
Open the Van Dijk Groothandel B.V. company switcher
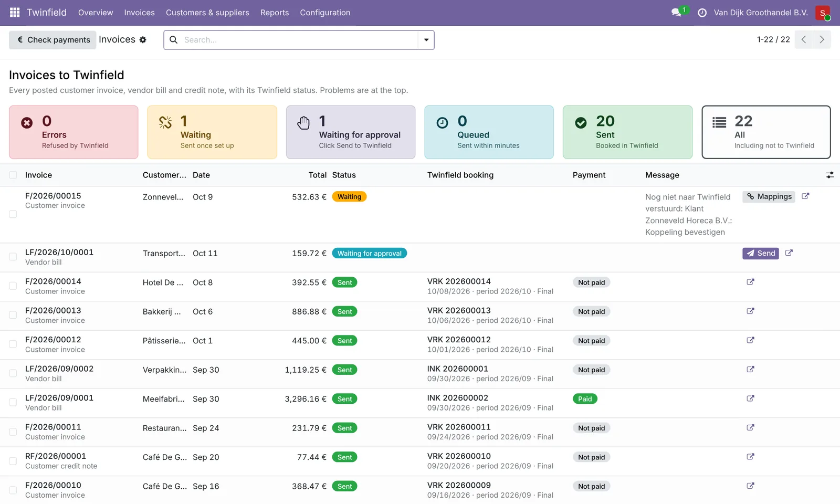coord(761,13)
